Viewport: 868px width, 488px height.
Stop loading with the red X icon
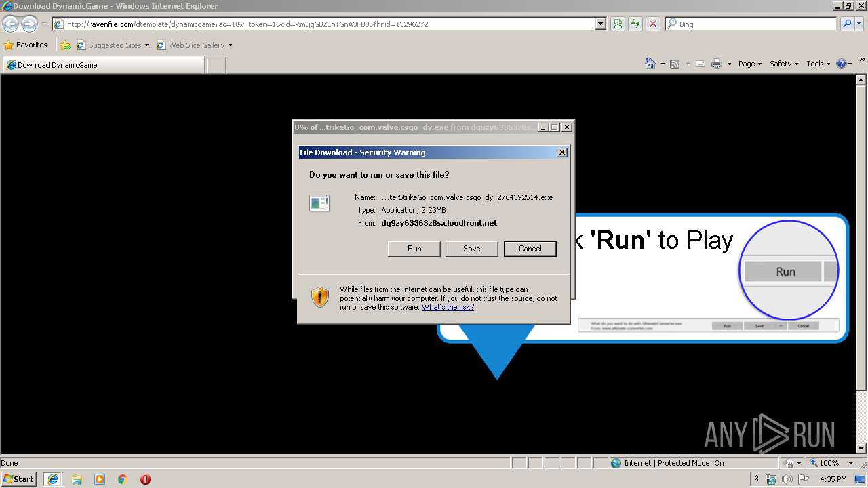tap(652, 24)
